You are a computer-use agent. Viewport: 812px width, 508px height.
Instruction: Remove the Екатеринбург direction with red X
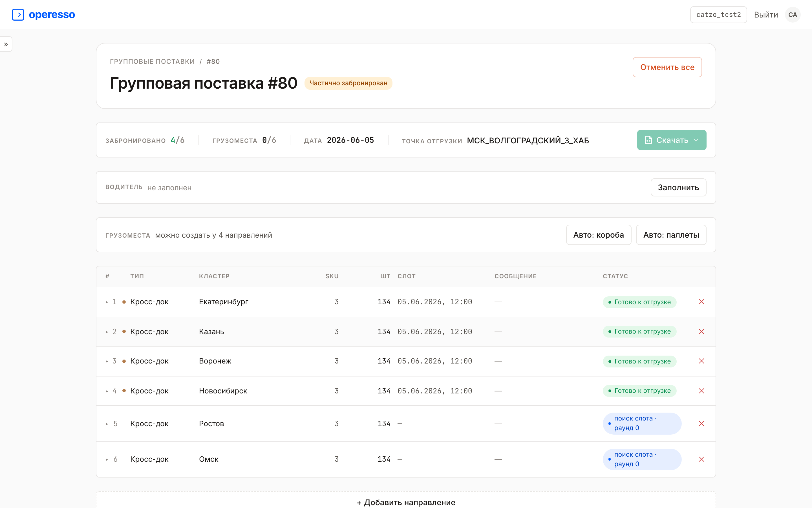coord(701,302)
